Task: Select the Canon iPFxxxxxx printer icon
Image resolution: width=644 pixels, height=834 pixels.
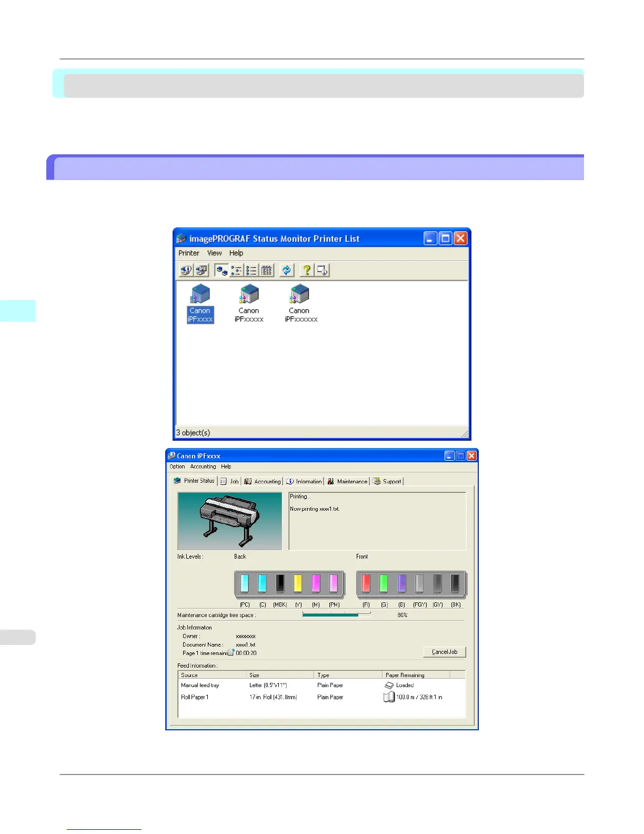Action: tap(301, 304)
